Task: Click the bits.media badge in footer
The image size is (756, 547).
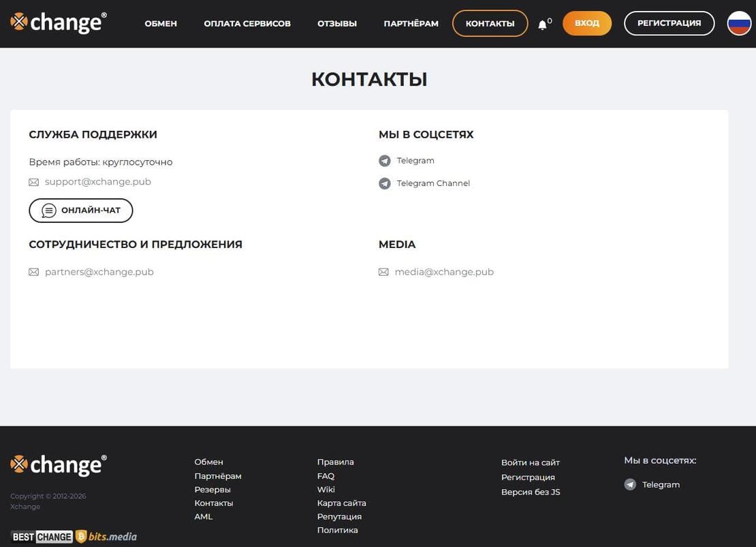Action: tap(106, 537)
